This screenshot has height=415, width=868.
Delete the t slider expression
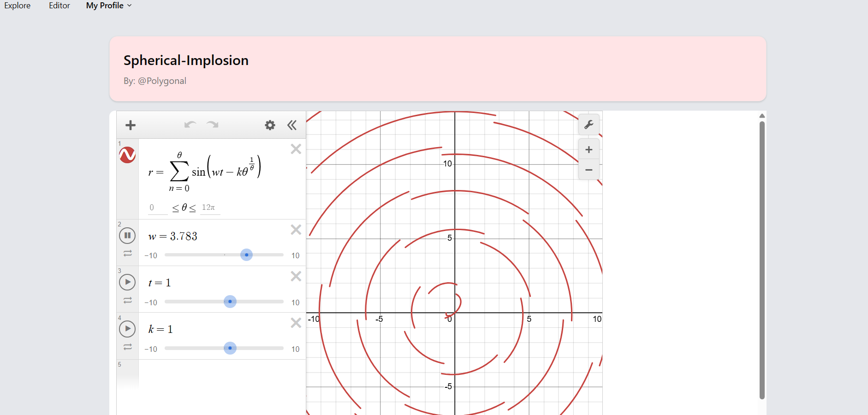point(296,276)
